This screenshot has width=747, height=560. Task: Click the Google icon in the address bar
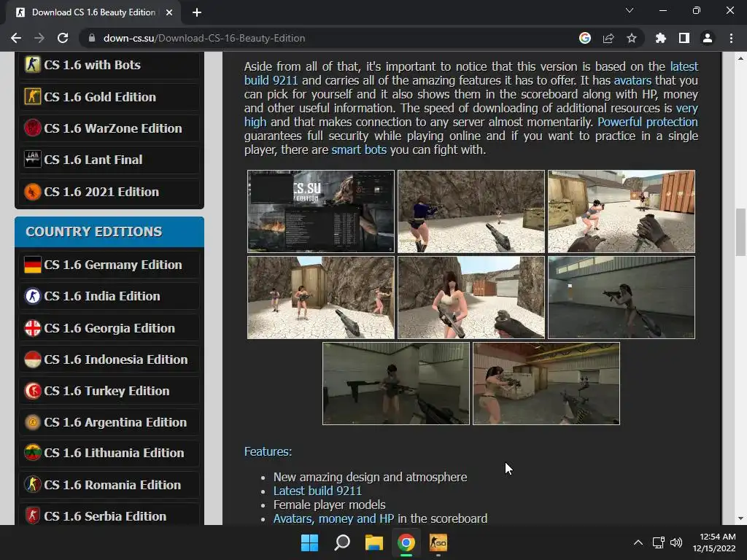click(x=584, y=38)
